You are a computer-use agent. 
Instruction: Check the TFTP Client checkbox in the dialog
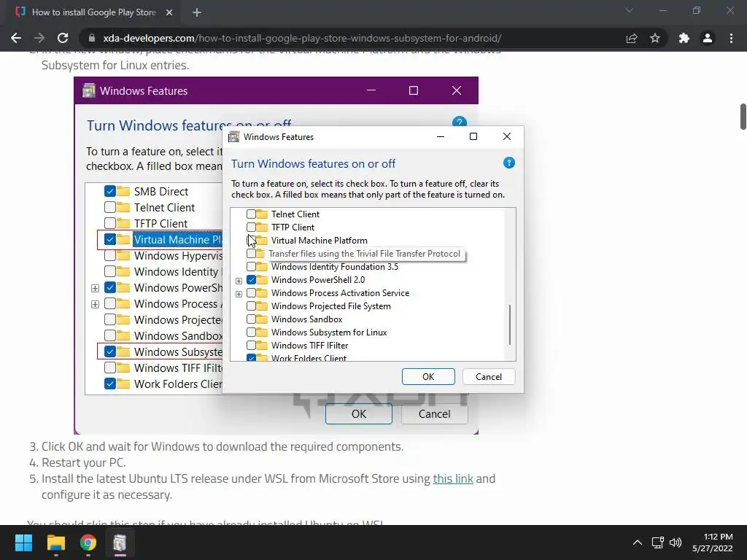(251, 227)
